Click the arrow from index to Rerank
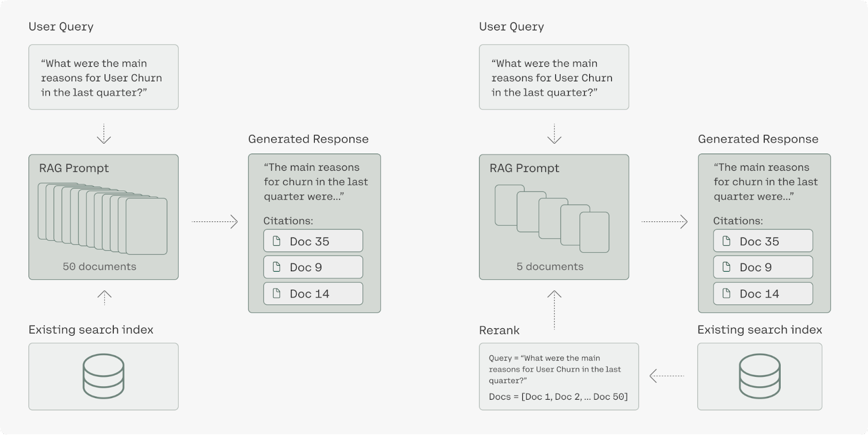The image size is (868, 435). pos(667,375)
